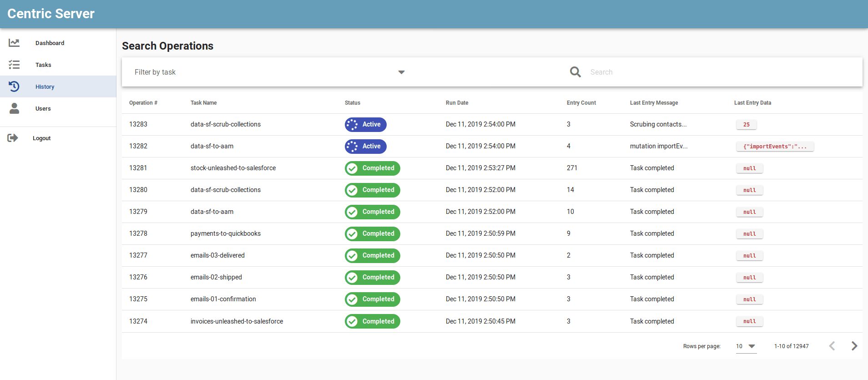The width and height of the screenshot is (868, 380).
Task: Click the importEvents JSON data chip
Action: pos(775,146)
